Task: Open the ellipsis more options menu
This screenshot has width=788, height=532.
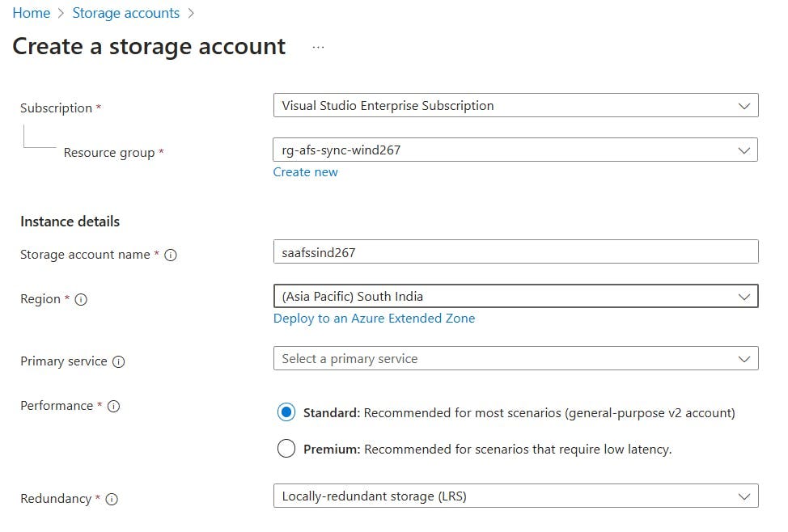Action: click(x=318, y=47)
